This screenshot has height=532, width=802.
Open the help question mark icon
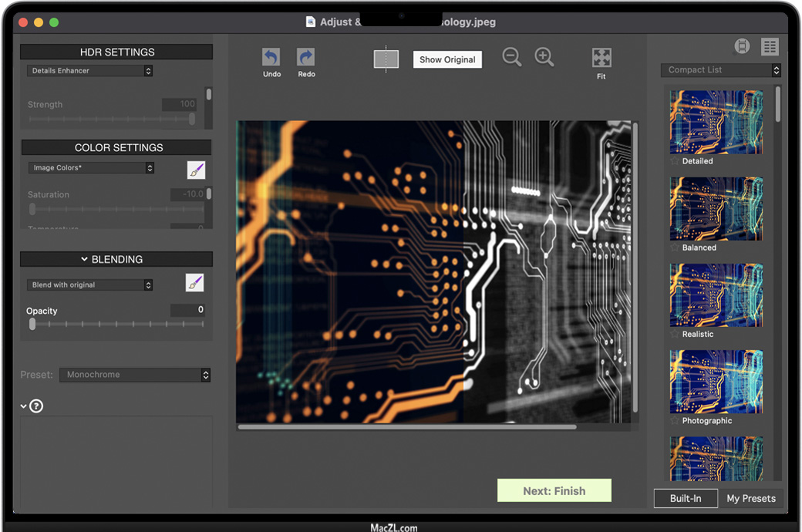click(36, 406)
